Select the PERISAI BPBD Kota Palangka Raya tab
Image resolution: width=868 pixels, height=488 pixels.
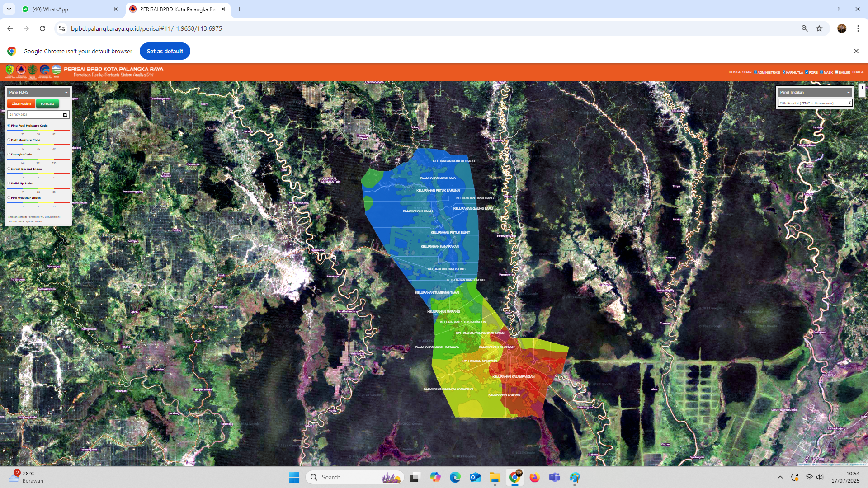click(178, 9)
